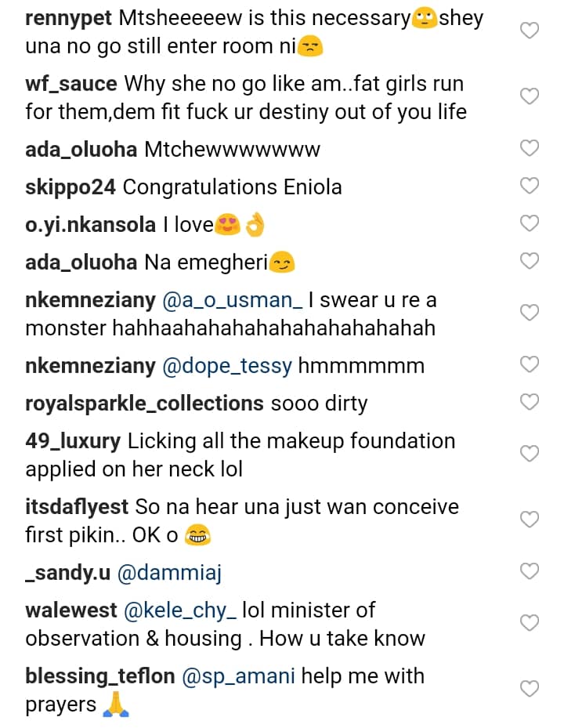Like nkemneziany's hmmmmmm comment
Image resolution: width=564 pixels, height=728 pixels.
click(530, 364)
